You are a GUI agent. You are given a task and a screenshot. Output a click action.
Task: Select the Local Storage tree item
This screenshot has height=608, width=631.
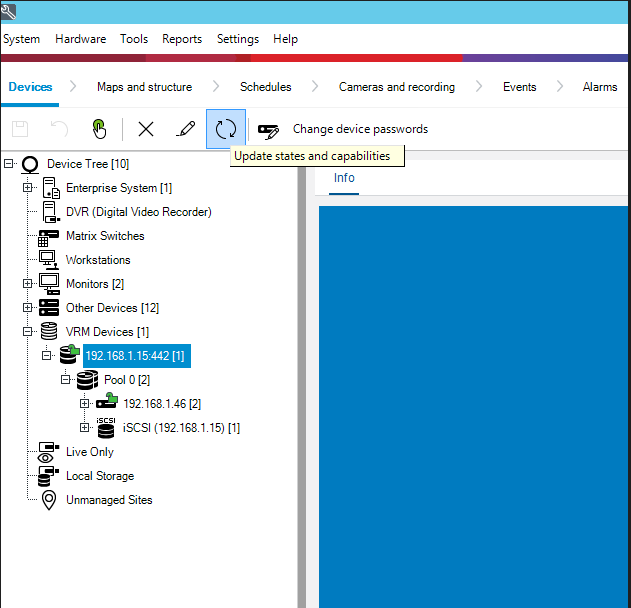pos(99,476)
